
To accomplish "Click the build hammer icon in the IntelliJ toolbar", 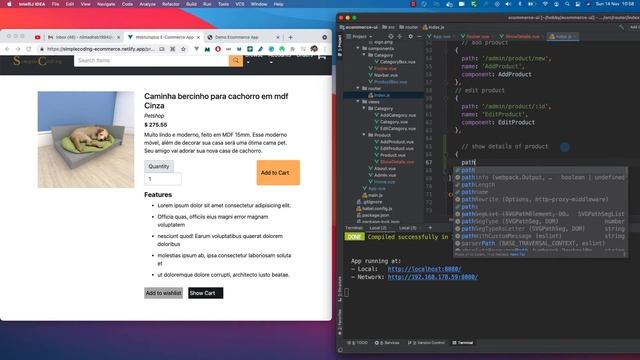I will click(x=621, y=27).
